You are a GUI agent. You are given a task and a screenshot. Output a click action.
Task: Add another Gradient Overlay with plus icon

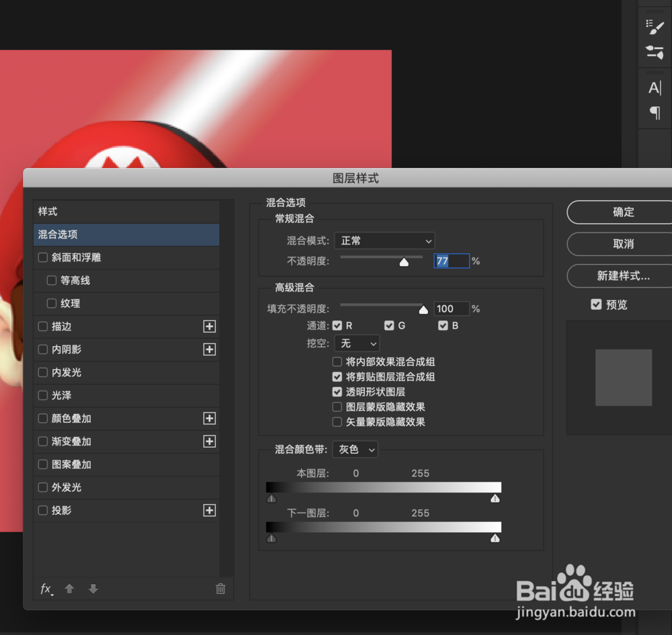209,441
